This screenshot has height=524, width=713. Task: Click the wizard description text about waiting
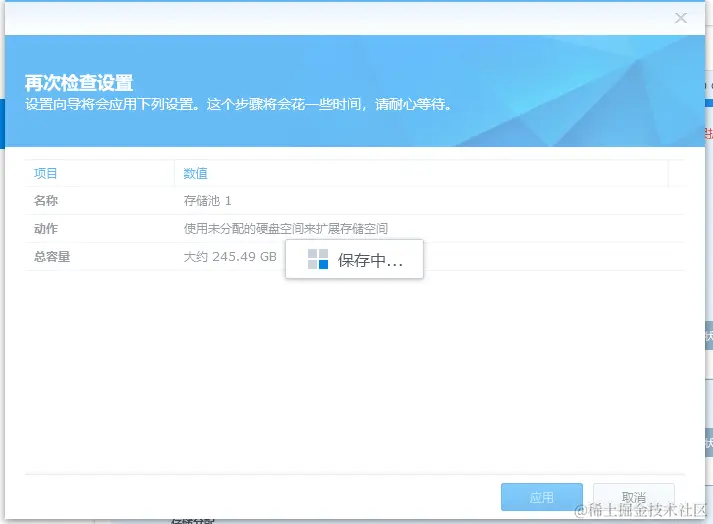tap(239, 105)
